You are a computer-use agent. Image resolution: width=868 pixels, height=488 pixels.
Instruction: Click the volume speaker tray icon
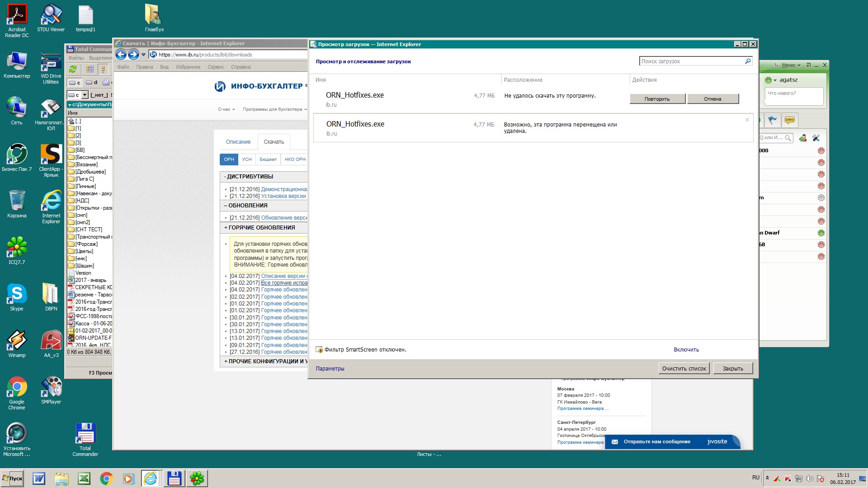[x=809, y=479]
